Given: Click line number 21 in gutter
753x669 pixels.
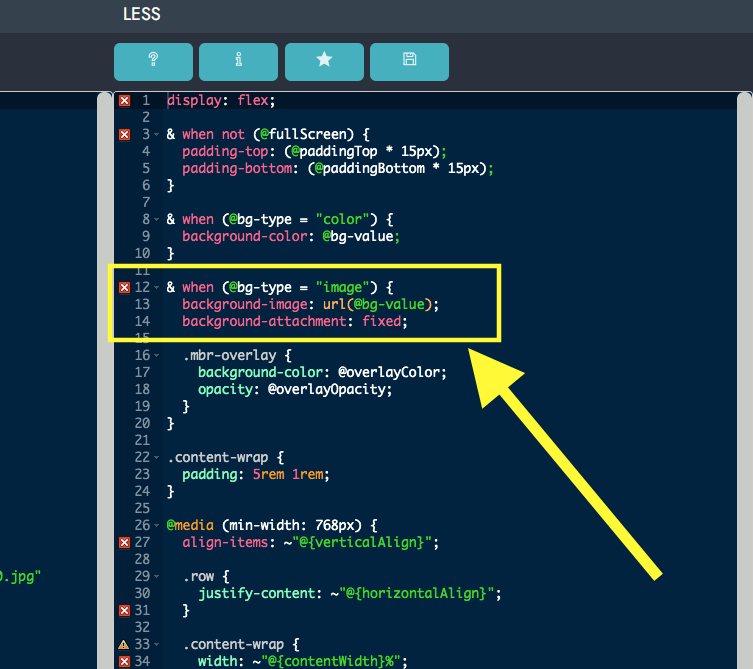Looking at the screenshot, I should point(142,440).
